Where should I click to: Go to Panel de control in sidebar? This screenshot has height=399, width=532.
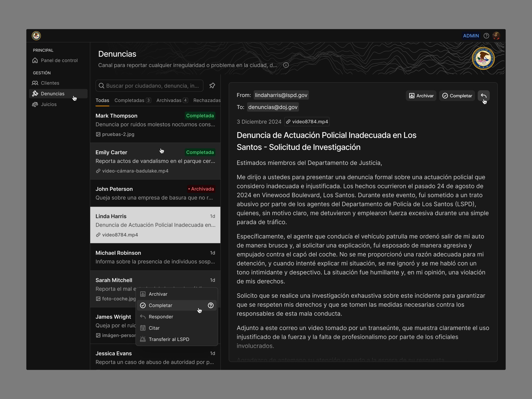pos(58,60)
